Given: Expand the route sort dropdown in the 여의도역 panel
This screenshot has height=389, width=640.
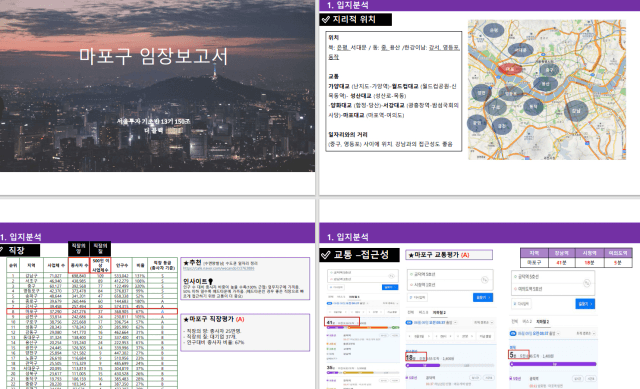Looking at the screenshot, I should coord(584,333).
